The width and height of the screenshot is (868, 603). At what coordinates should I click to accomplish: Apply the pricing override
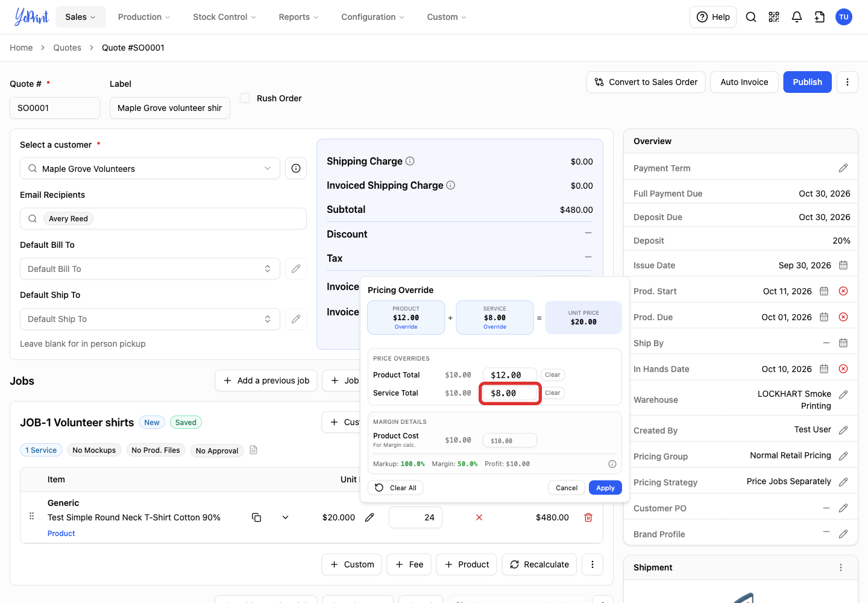605,488
